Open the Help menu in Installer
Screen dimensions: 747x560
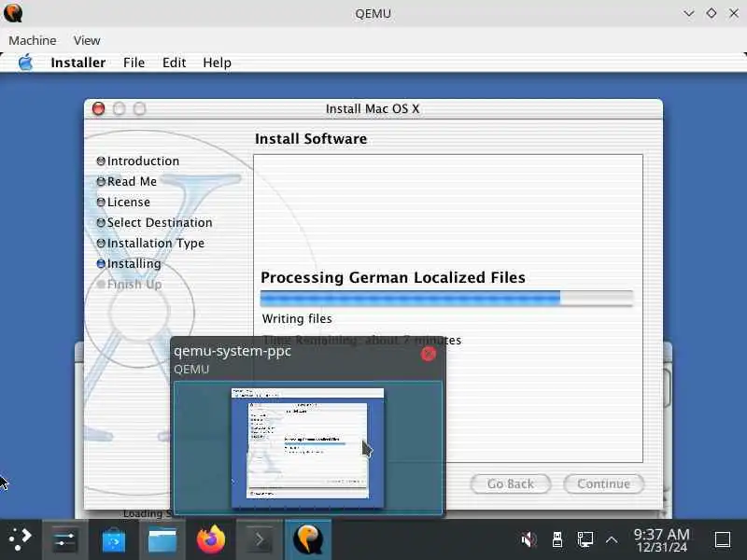(218, 63)
